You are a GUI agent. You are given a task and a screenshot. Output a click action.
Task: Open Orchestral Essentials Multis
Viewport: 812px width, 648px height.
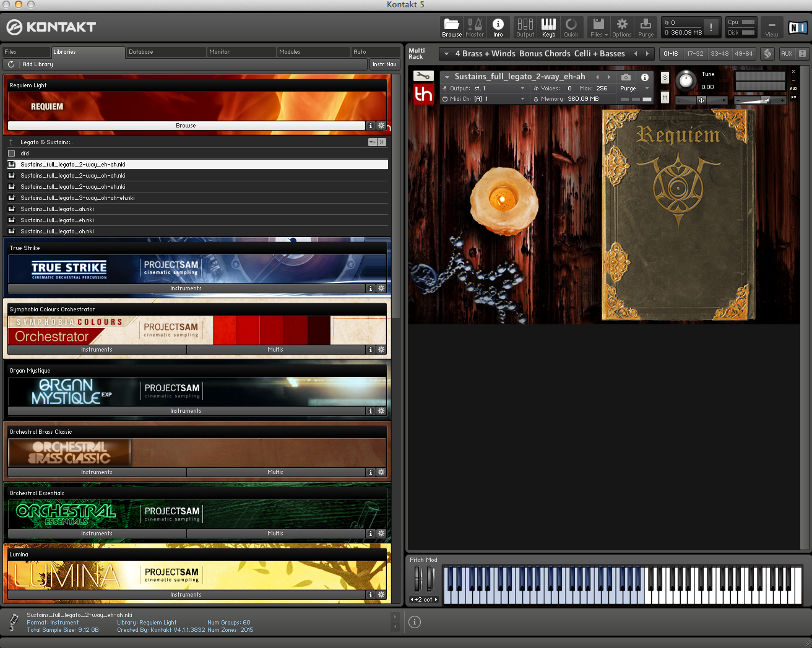(275, 534)
